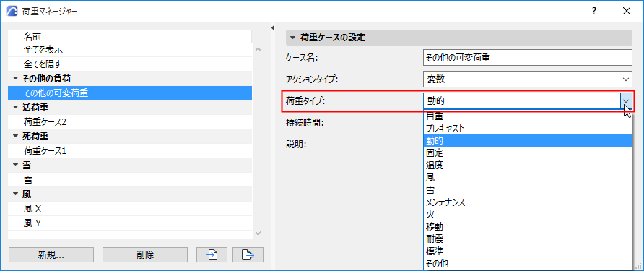Select 荷重ケース1 in the list

(130, 150)
